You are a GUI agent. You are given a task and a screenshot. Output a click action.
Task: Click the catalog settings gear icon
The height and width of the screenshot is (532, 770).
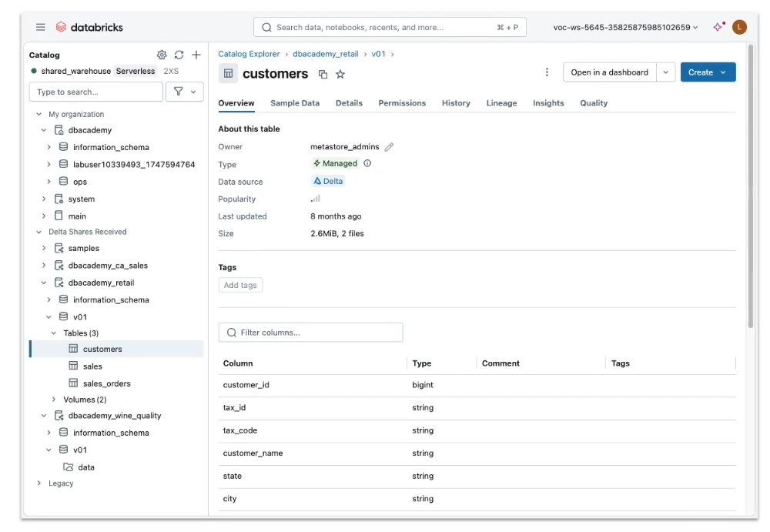pos(162,55)
